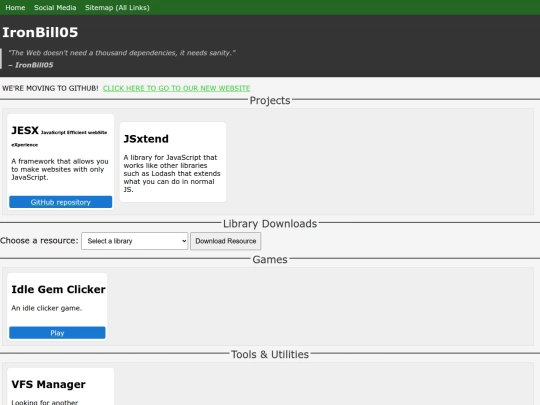
Task: Click the Idle Gem Clicker heading
Action: pos(58,290)
